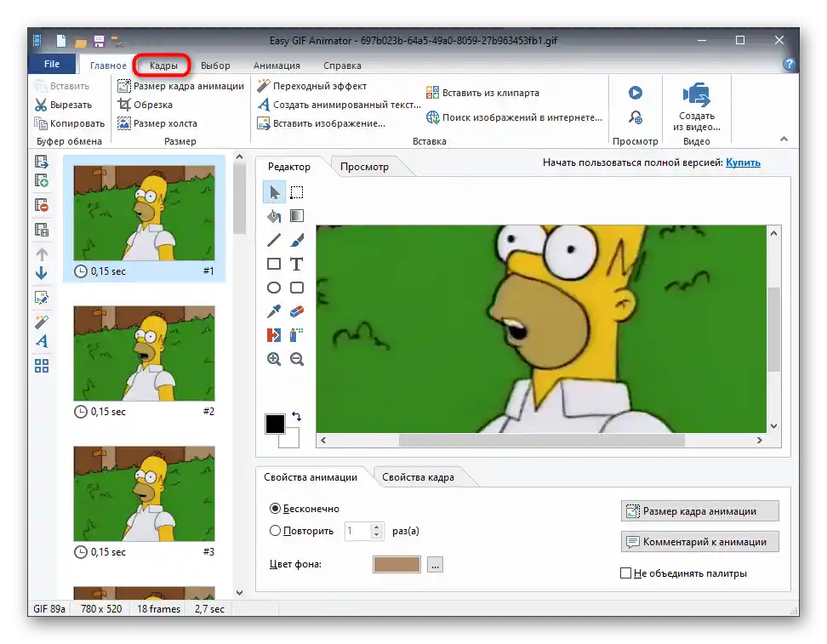Screen dimensions: 827x644
Task: Select the eraser tool
Action: point(297,311)
